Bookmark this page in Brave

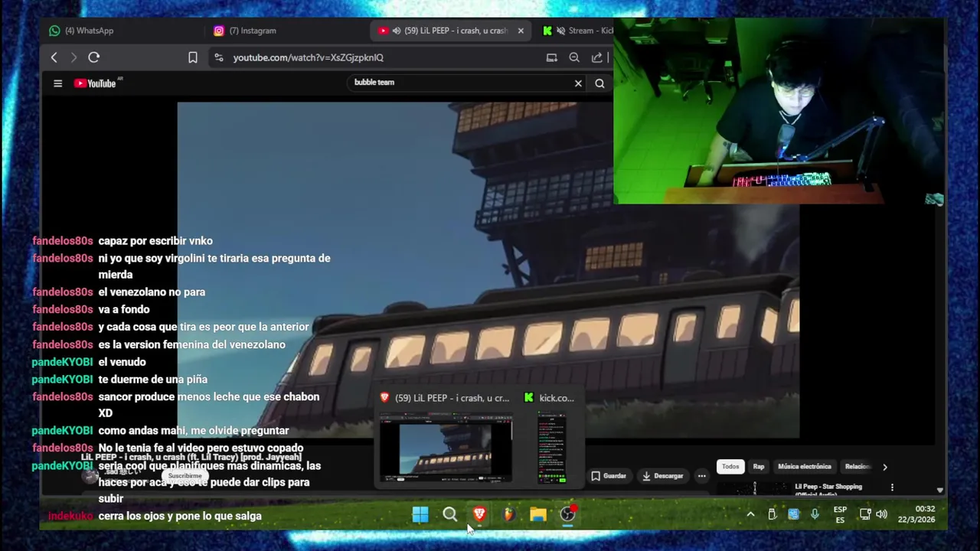point(193,57)
